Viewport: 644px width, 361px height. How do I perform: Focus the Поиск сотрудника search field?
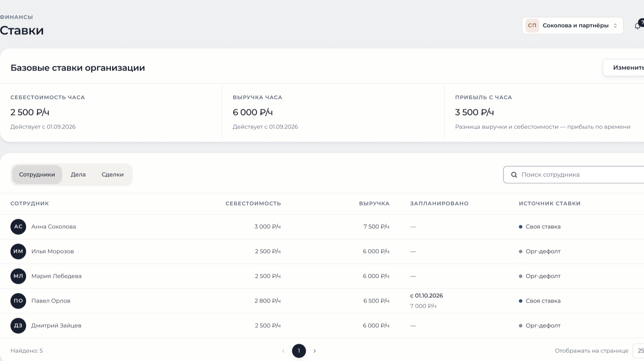(574, 175)
